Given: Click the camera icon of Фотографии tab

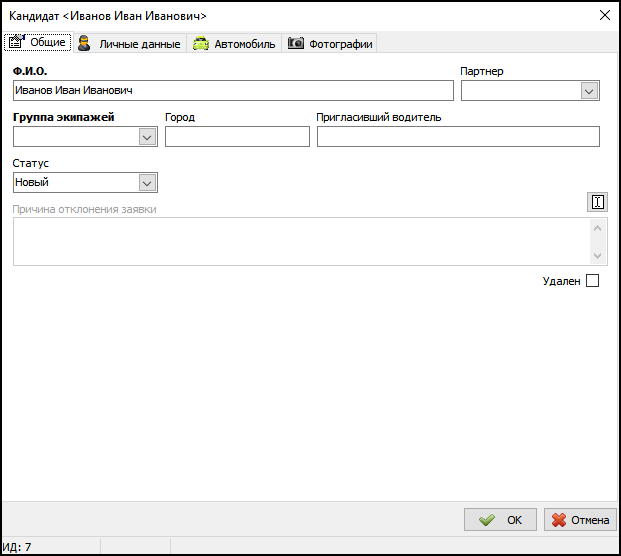Looking at the screenshot, I should [x=295, y=43].
